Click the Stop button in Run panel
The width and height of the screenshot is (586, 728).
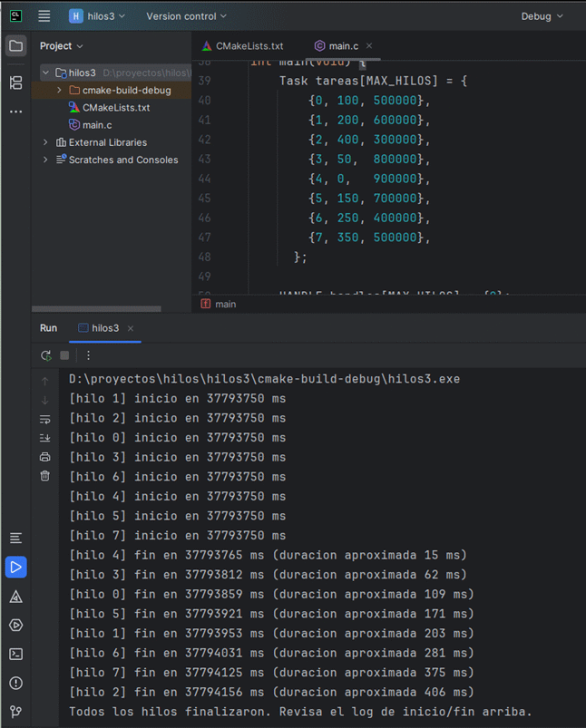(x=63, y=355)
